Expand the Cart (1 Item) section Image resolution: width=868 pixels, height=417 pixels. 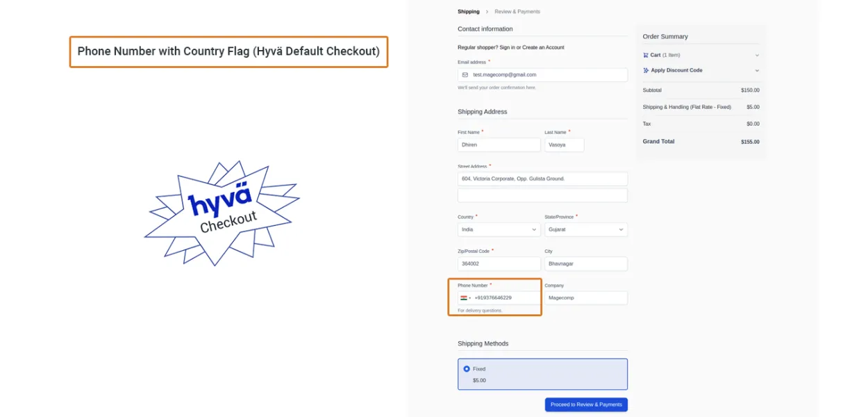tap(757, 55)
